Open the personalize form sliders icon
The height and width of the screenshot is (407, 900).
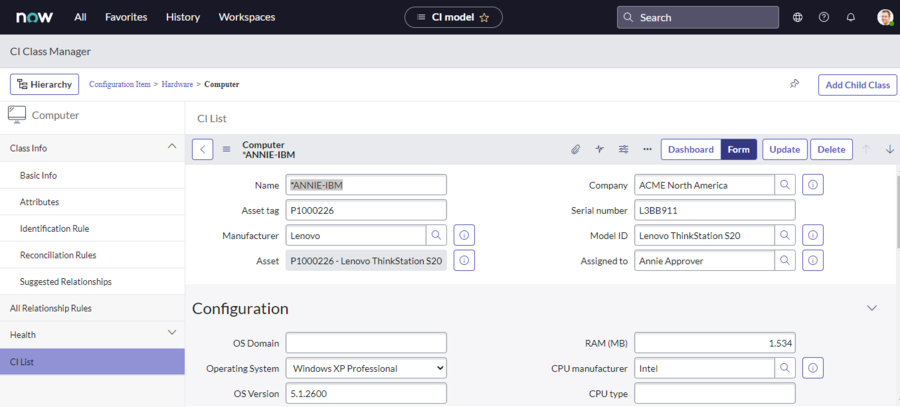[x=623, y=149]
